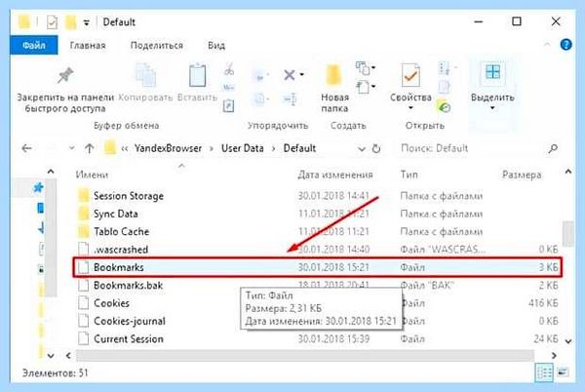Sort by the Type (Тип) column header
Image resolution: width=585 pixels, height=392 pixels.
409,175
